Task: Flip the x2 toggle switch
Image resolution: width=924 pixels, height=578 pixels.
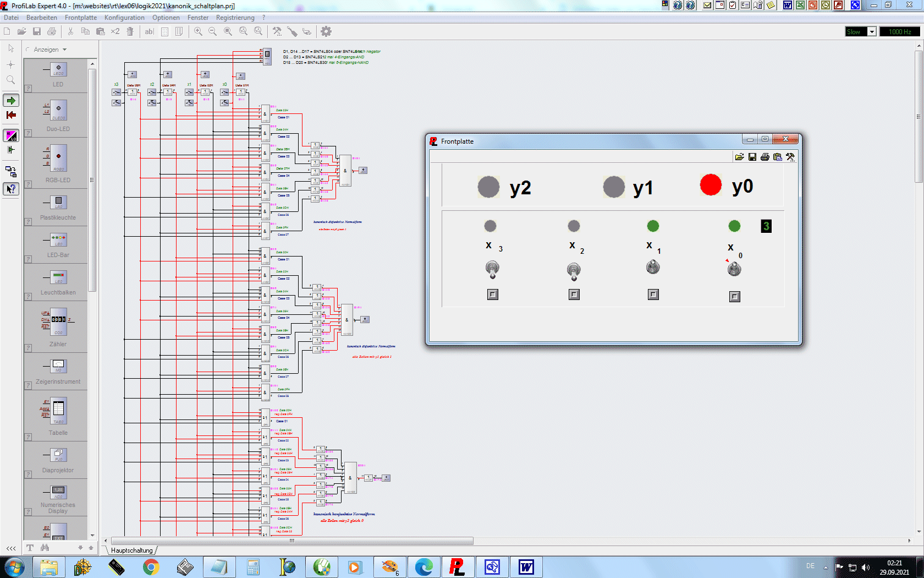Action: pos(574,271)
